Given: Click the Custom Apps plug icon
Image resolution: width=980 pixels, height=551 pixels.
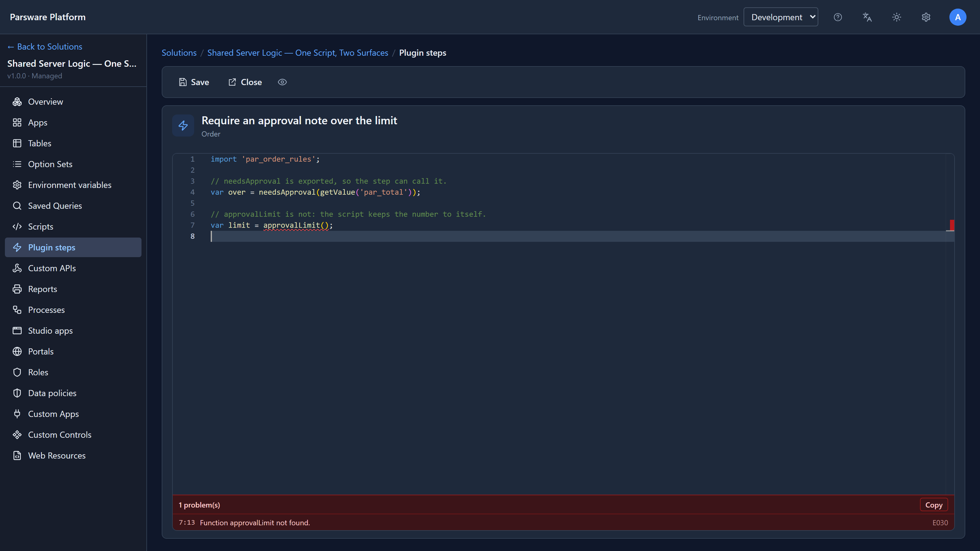Looking at the screenshot, I should pyautogui.click(x=17, y=414).
